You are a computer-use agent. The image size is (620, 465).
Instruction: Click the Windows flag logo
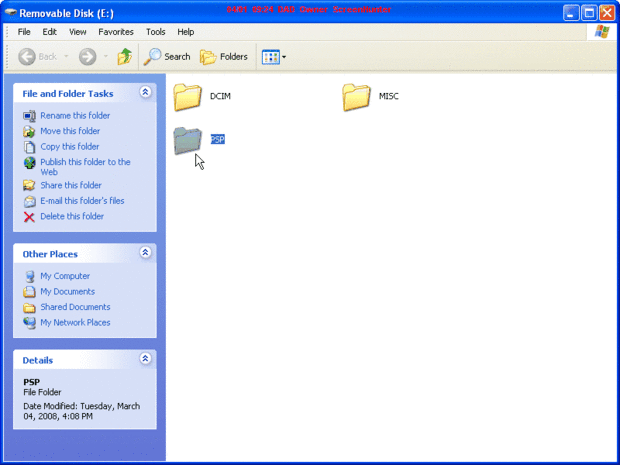(x=601, y=32)
